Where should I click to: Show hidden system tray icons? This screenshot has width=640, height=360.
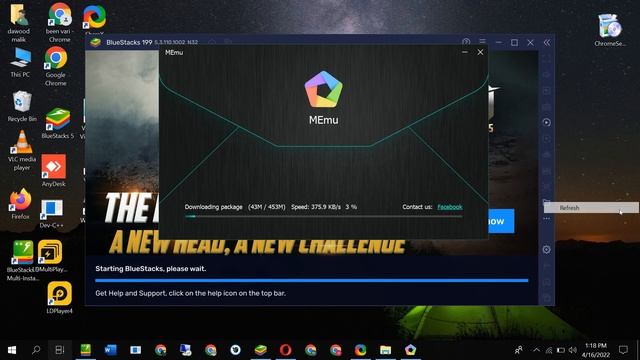click(536, 350)
